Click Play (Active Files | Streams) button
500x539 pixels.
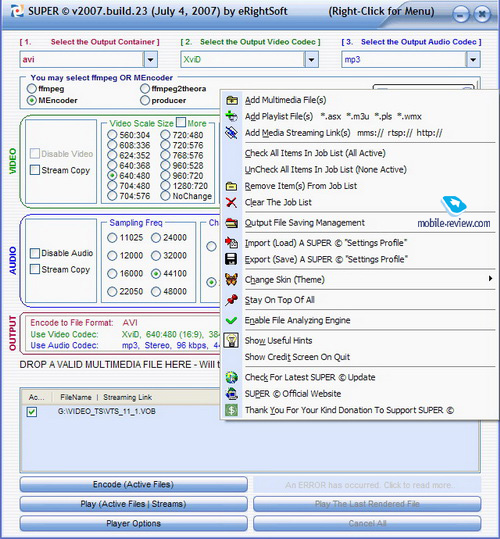[x=133, y=504]
